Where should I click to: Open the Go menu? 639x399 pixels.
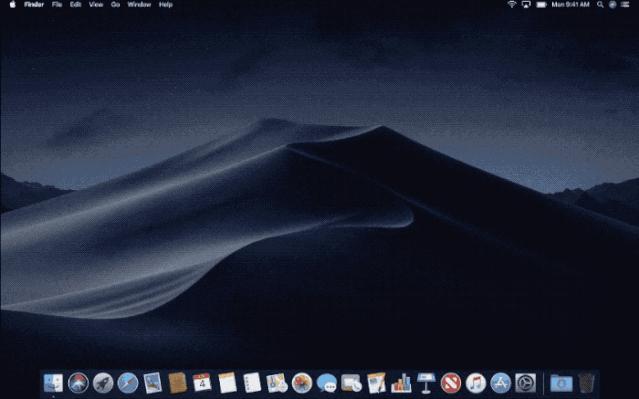point(115,4)
